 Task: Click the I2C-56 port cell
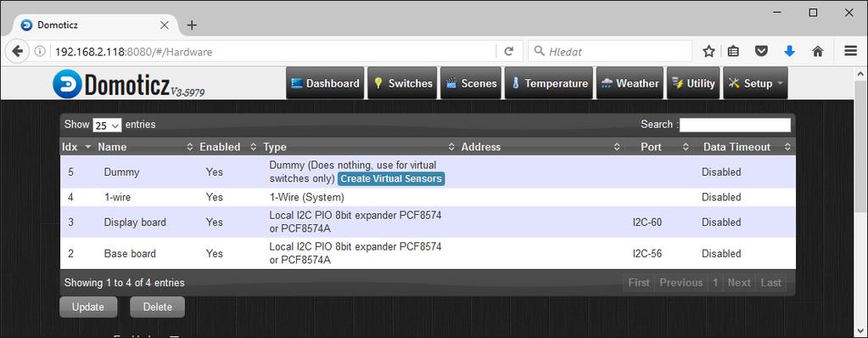click(647, 254)
